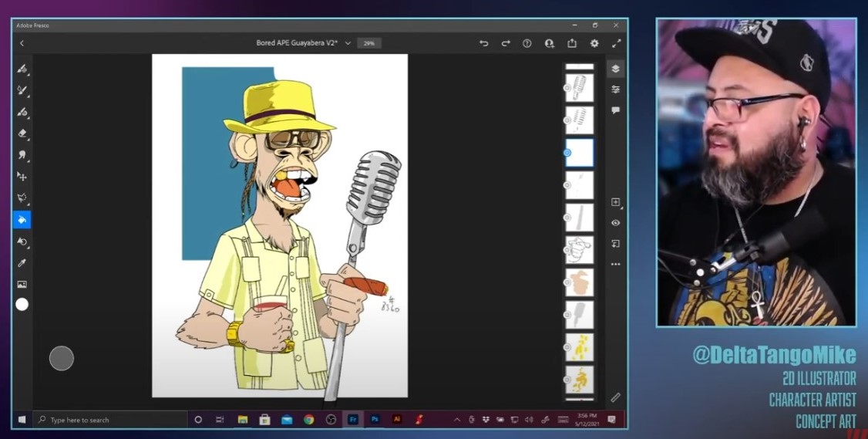Open the invite collaborators profile icon
Image resolution: width=868 pixels, height=439 pixels.
click(x=549, y=43)
